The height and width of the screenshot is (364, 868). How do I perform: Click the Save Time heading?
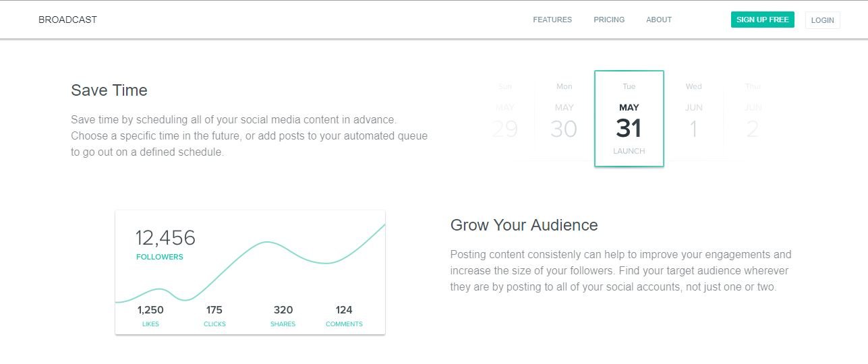click(109, 90)
